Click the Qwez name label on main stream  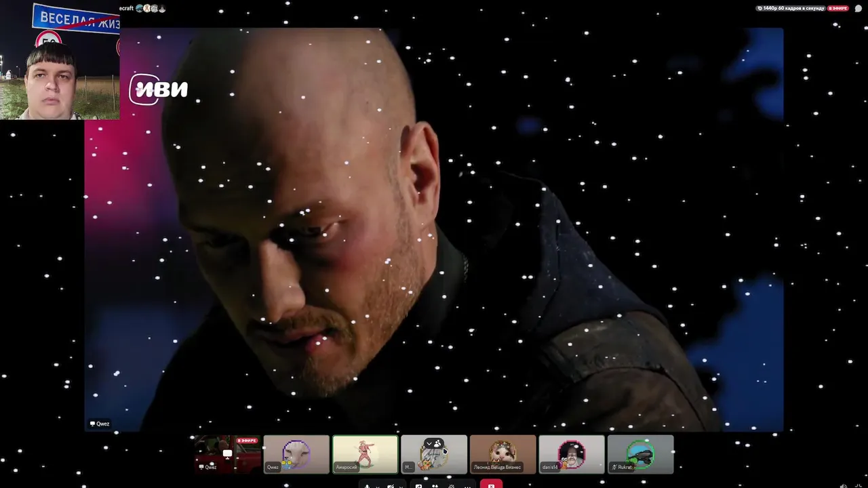point(100,424)
